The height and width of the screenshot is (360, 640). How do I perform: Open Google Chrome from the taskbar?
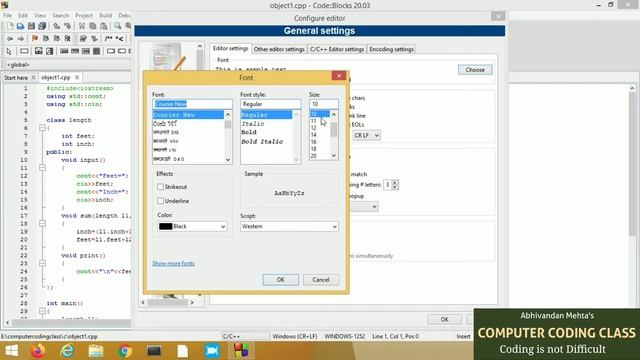[x=125, y=351]
